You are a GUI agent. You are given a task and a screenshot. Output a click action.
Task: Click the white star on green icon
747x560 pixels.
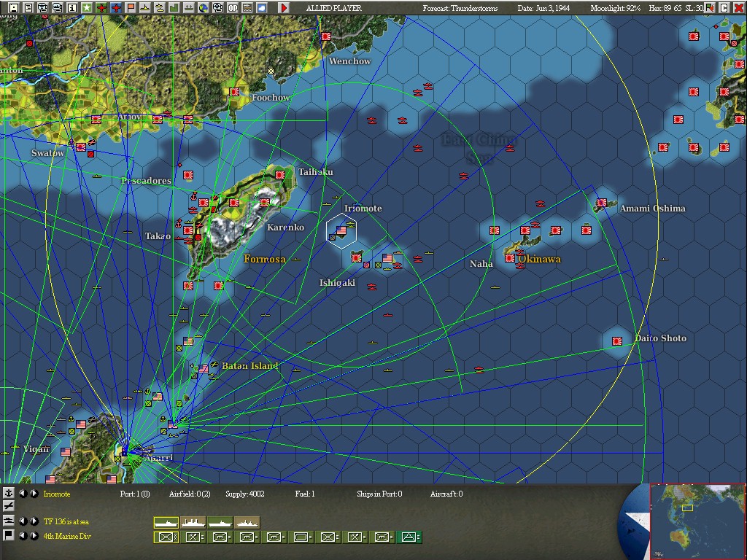pos(87,7)
